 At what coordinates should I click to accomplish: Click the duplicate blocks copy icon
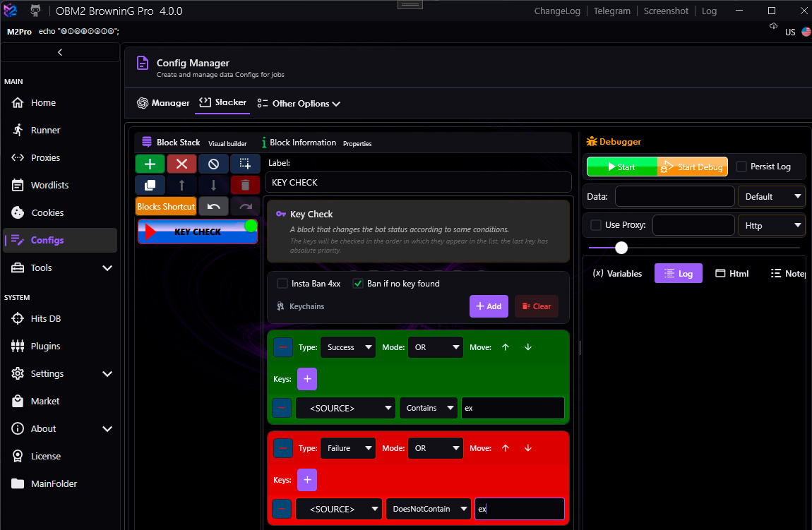[150, 186]
